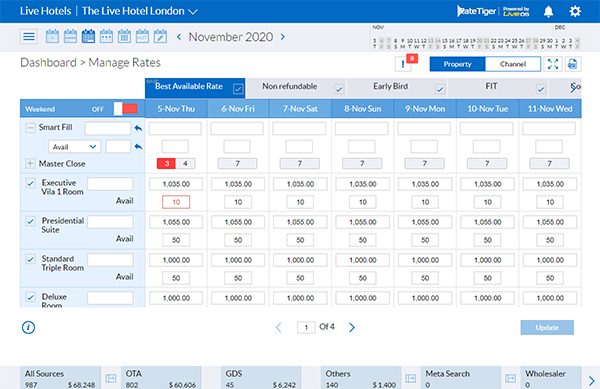Screen dimensions: 600x389
Task: Click Master Close value 7 for 8-Nov
Action: (x=362, y=164)
